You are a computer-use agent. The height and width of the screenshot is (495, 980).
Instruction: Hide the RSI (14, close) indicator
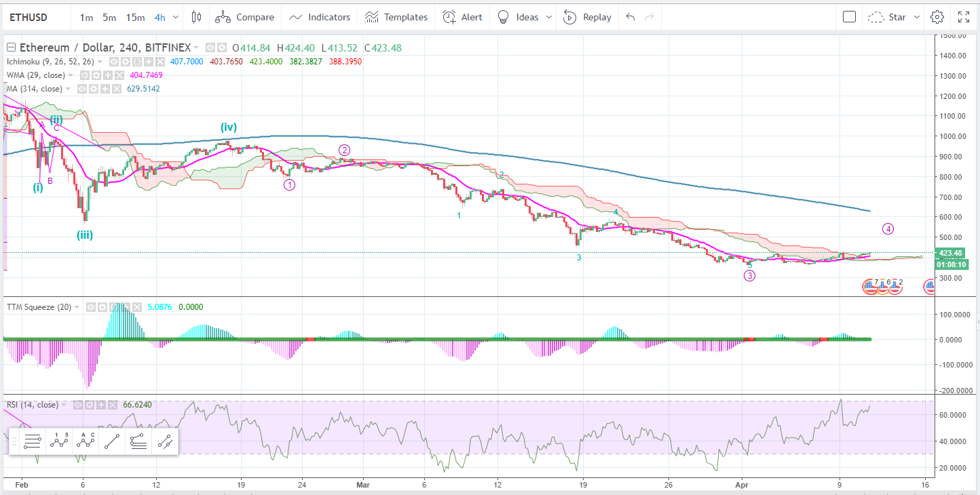78,405
